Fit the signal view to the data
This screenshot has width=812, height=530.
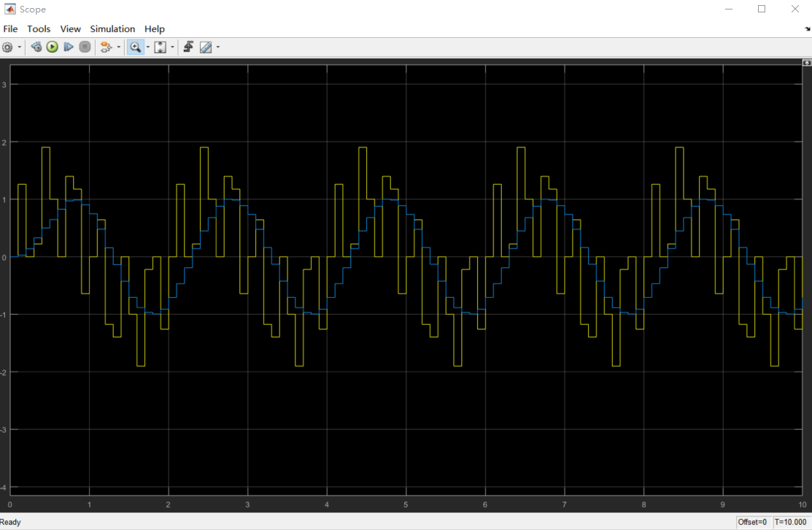coord(159,47)
